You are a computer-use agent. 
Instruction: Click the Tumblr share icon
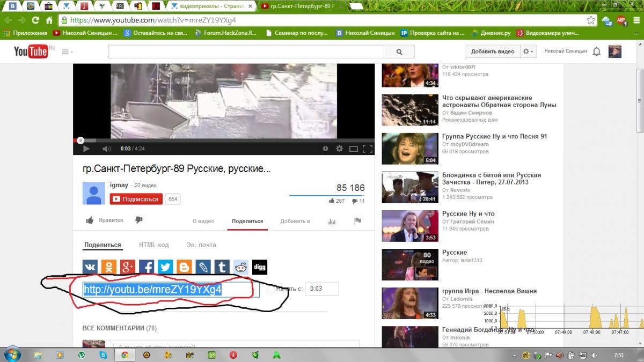pos(222,267)
